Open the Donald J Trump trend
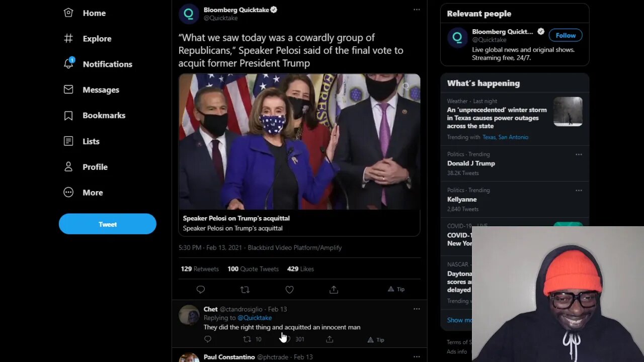This screenshot has width=644, height=362. (x=471, y=163)
